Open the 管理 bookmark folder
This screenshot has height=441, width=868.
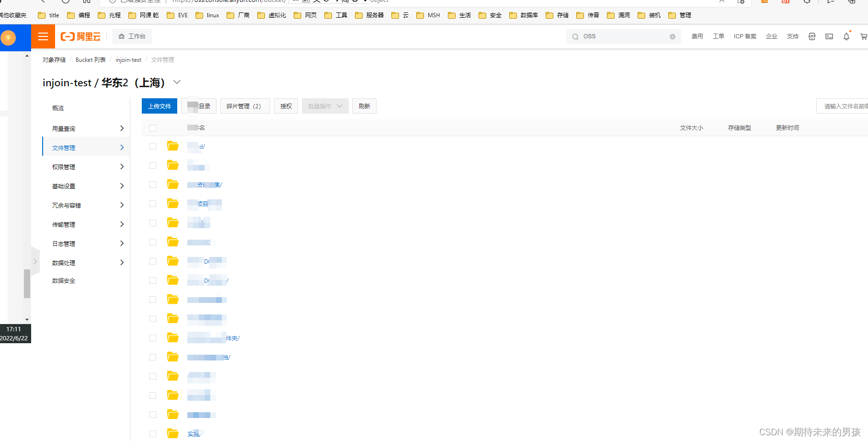[x=680, y=15]
